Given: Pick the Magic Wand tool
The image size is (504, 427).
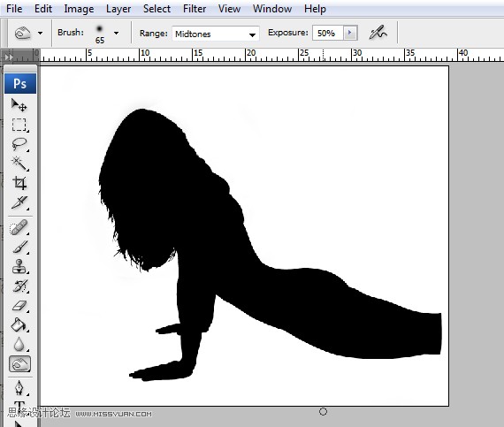Looking at the screenshot, I should click(x=19, y=164).
